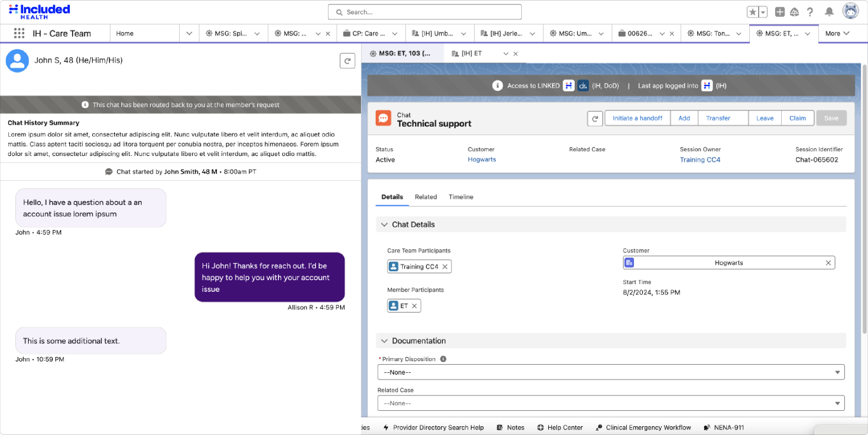This screenshot has width=868, height=435.
Task: Remove ET from Member Participants
Action: tap(414, 306)
